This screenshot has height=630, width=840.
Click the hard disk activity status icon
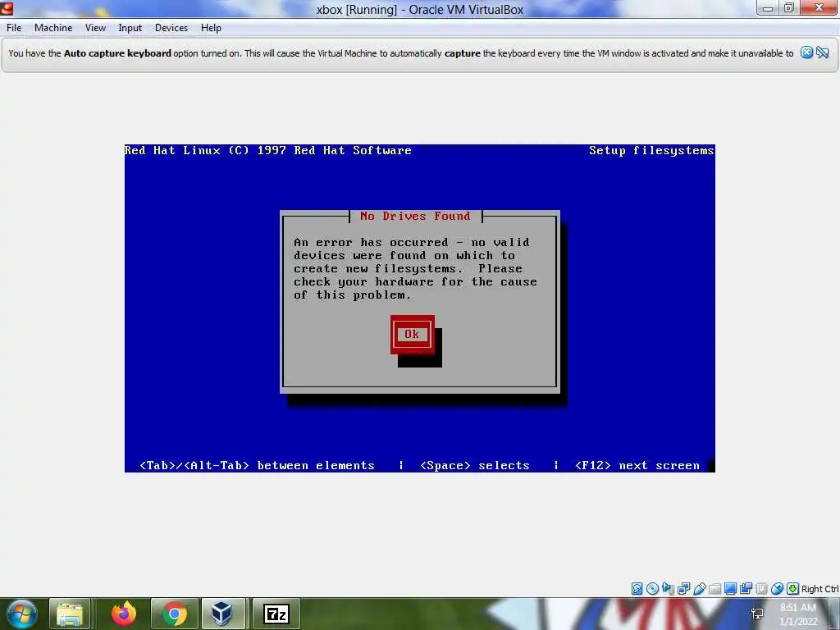[637, 589]
